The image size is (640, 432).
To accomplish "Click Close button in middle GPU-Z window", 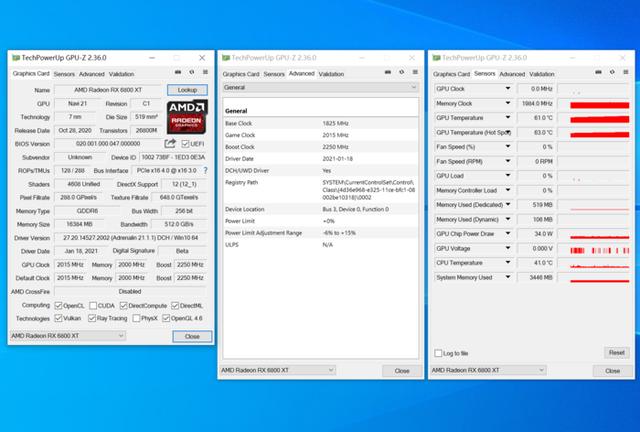I will click(402, 371).
